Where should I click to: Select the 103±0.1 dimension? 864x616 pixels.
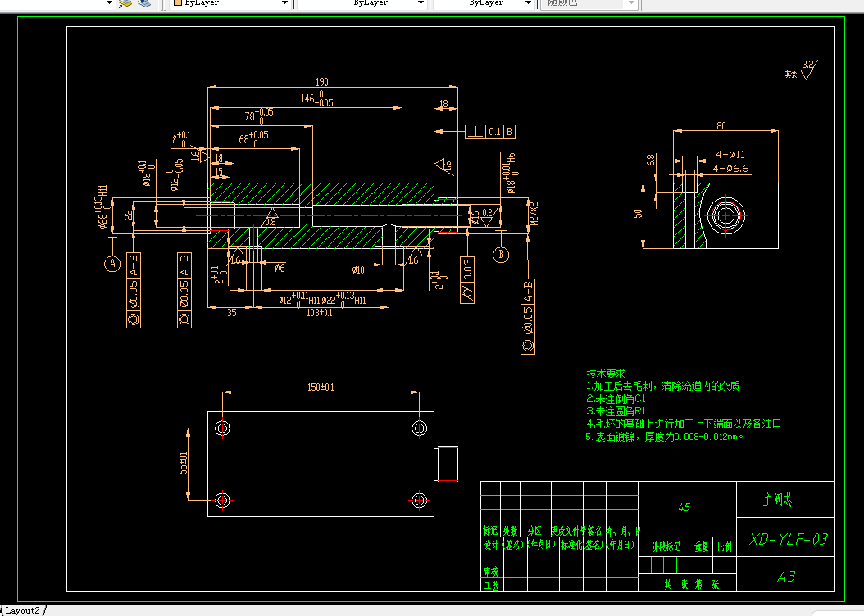coord(320,313)
